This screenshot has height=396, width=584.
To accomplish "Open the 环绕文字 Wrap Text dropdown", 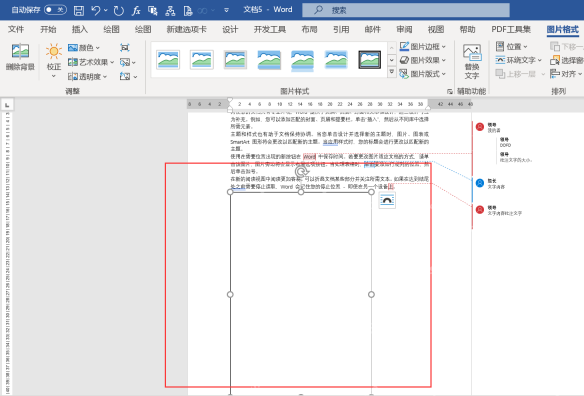I will [540, 60].
